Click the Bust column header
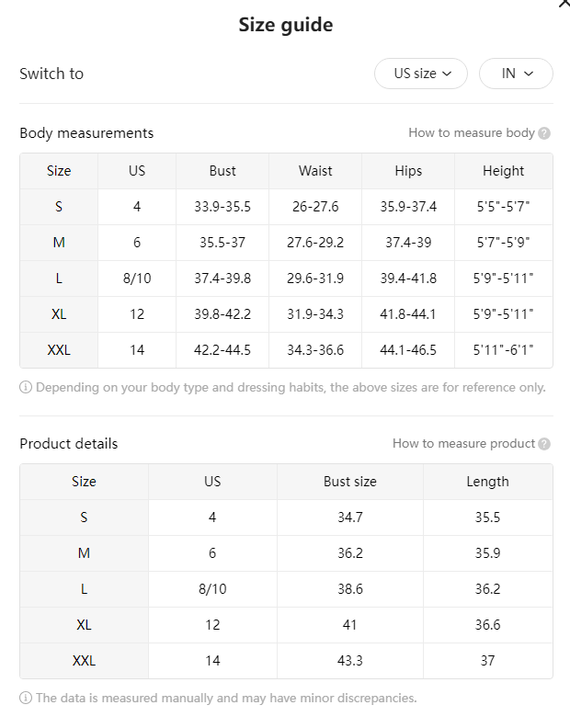This screenshot has width=570, height=728. click(222, 171)
